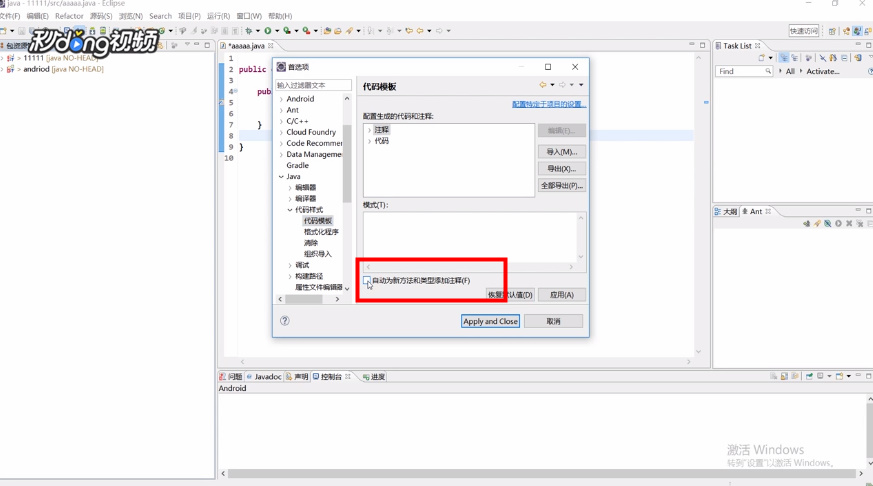The height and width of the screenshot is (486, 873).
Task: Expand the Cloud Foundry preferences category
Action: pyautogui.click(x=281, y=132)
